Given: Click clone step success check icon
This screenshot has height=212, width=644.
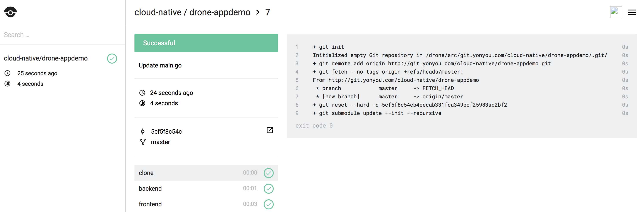Looking at the screenshot, I should [x=268, y=173].
